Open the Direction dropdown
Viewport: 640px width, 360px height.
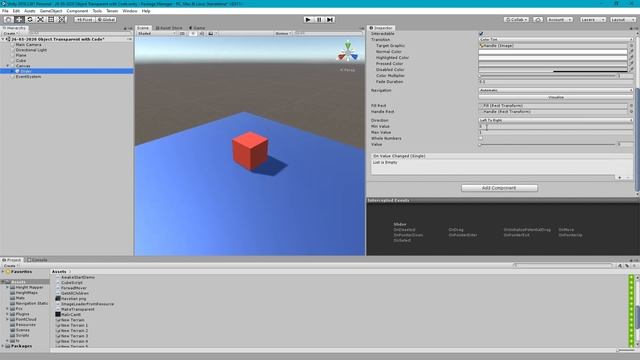(x=556, y=120)
